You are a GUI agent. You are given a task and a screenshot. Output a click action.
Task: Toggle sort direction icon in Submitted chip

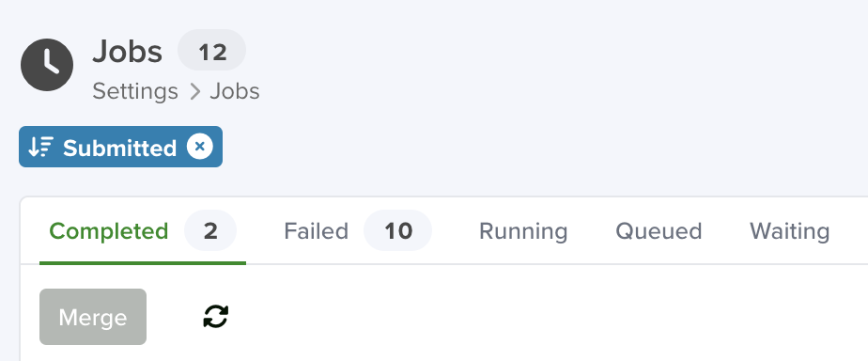[40, 147]
